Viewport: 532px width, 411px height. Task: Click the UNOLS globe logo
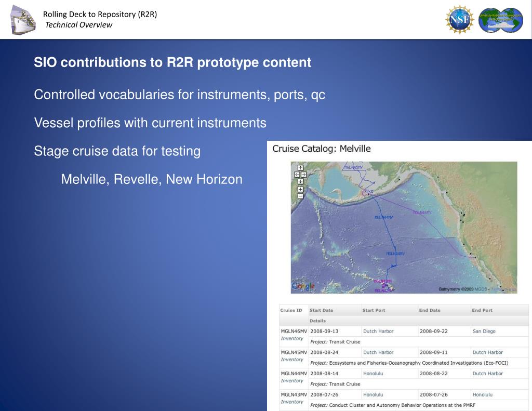pos(501,20)
